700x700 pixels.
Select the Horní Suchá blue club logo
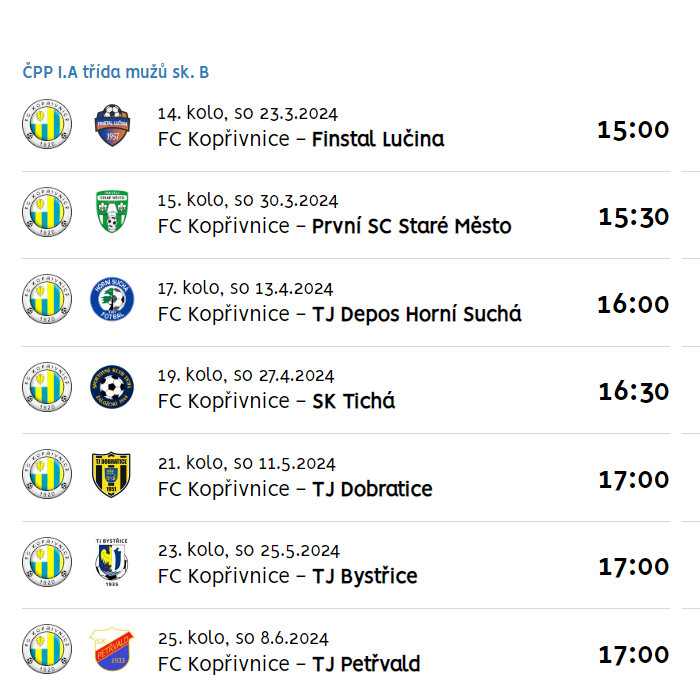pos(112,299)
